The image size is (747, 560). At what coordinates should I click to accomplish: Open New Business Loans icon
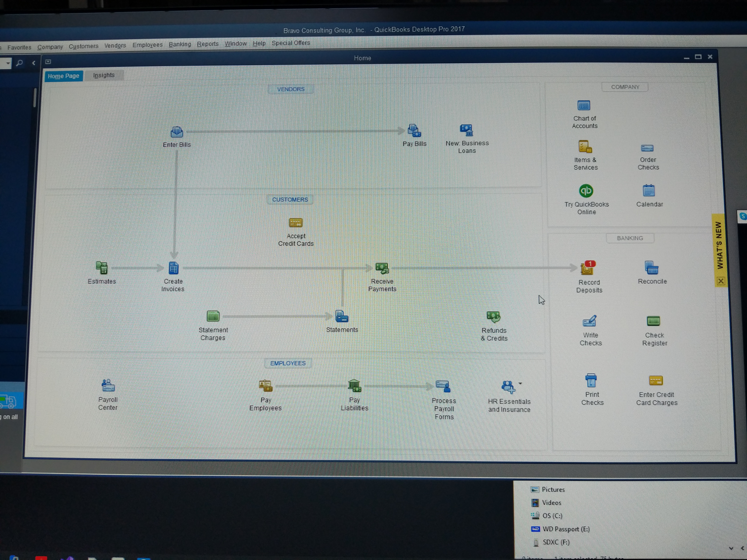tap(466, 130)
